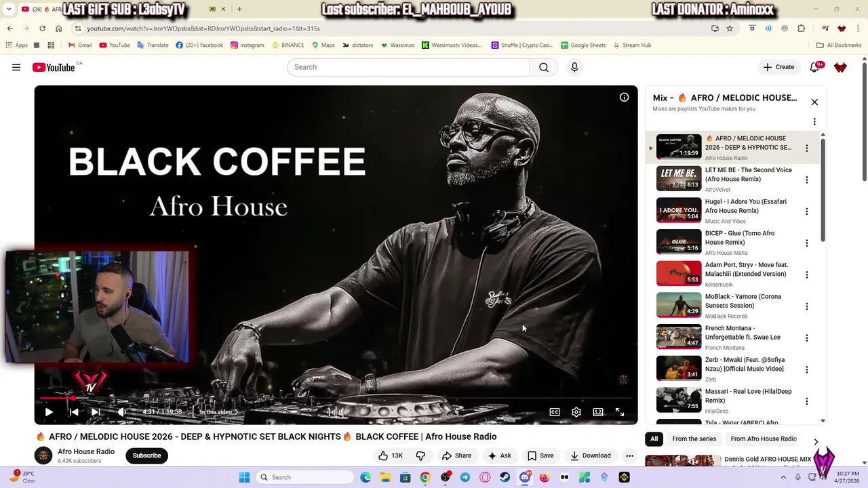Open the YouTube notifications bell
868x488 pixels.
(x=814, y=67)
